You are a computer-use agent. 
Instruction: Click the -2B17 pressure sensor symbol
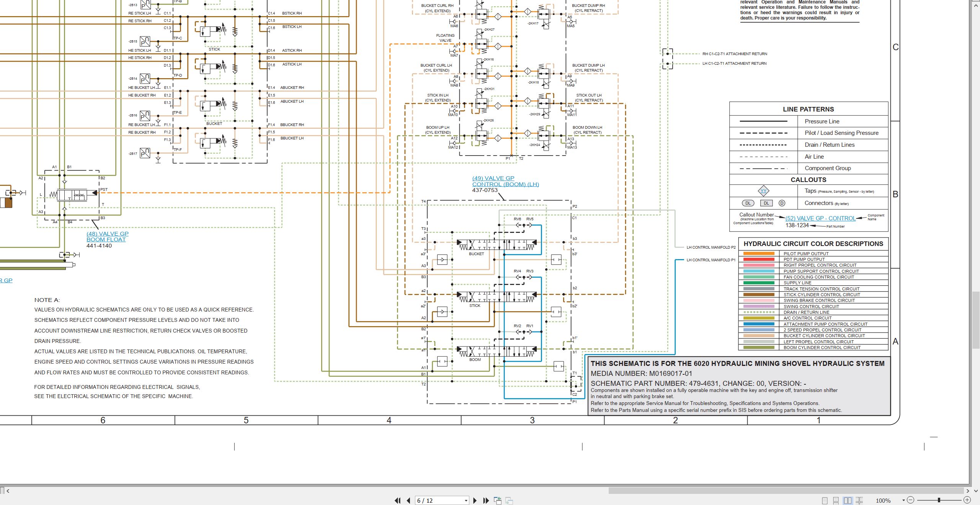click(x=145, y=153)
